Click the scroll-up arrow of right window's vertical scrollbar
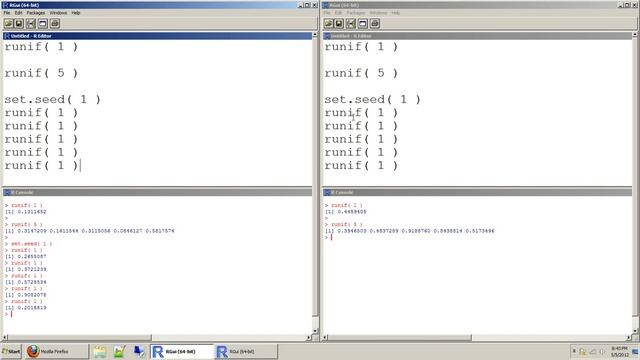Screen dimensions: 640x360 pyautogui.click(x=635, y=35)
